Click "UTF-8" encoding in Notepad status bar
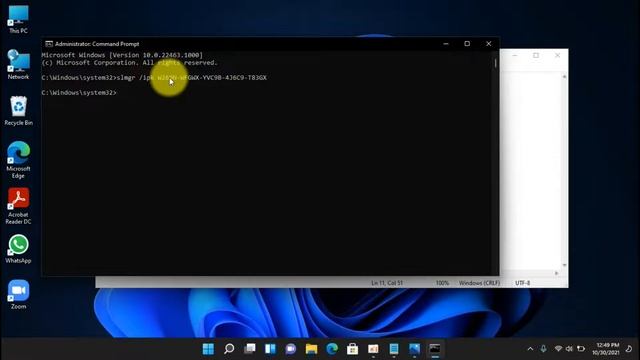640x360 pixels. [x=522, y=283]
